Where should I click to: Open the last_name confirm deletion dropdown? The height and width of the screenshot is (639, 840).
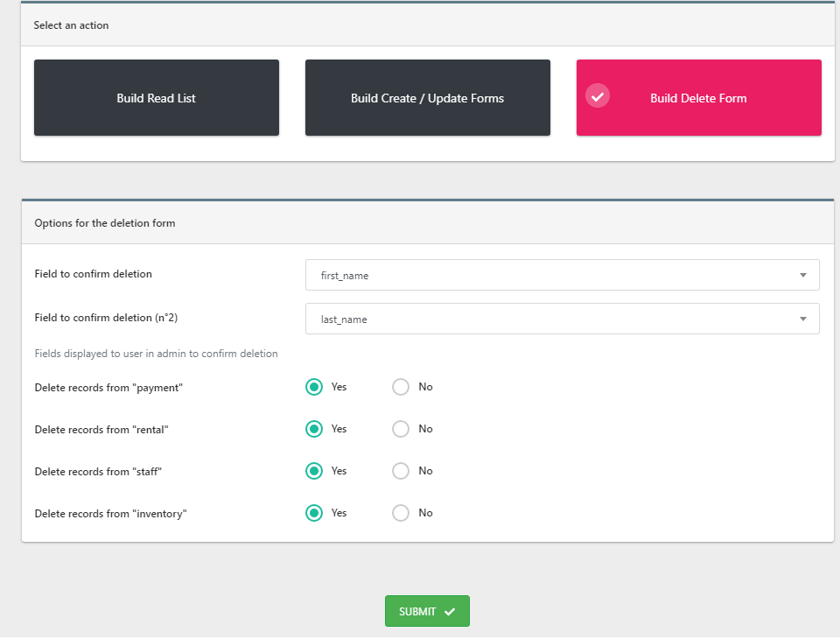pyautogui.click(x=562, y=319)
